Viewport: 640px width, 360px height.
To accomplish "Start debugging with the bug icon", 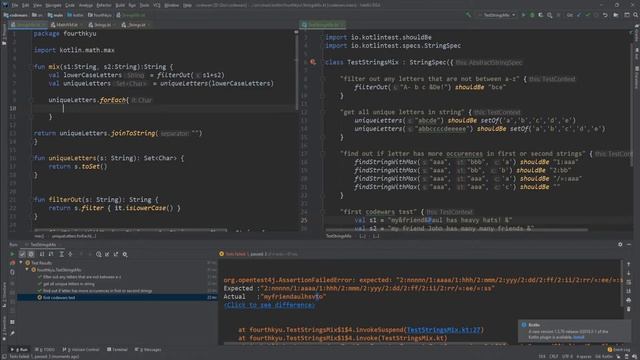I will pos(532,15).
